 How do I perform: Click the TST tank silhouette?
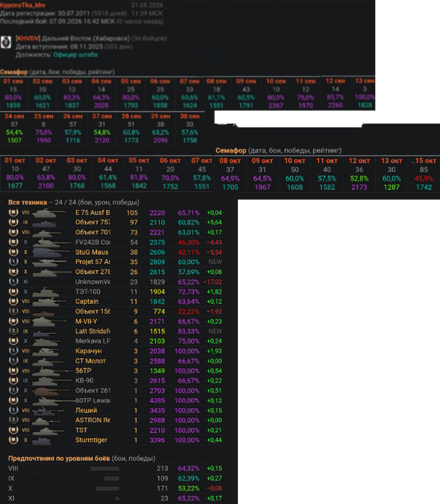tap(48, 430)
